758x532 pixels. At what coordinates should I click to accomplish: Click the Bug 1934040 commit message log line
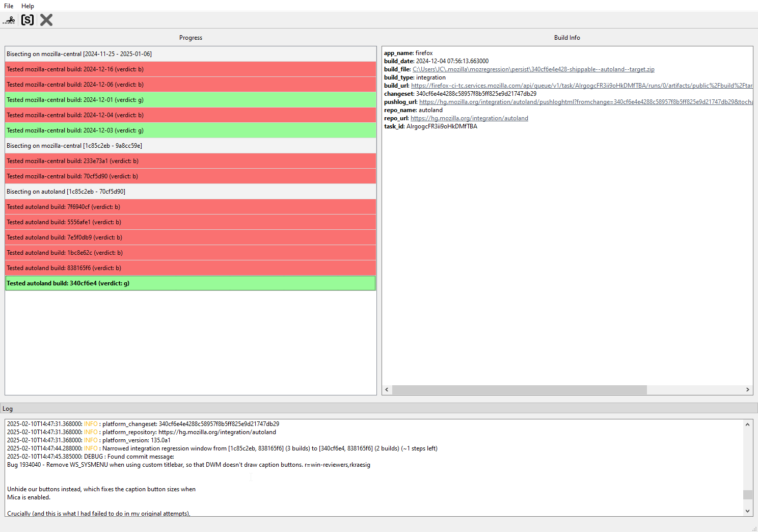pyautogui.click(x=188, y=465)
